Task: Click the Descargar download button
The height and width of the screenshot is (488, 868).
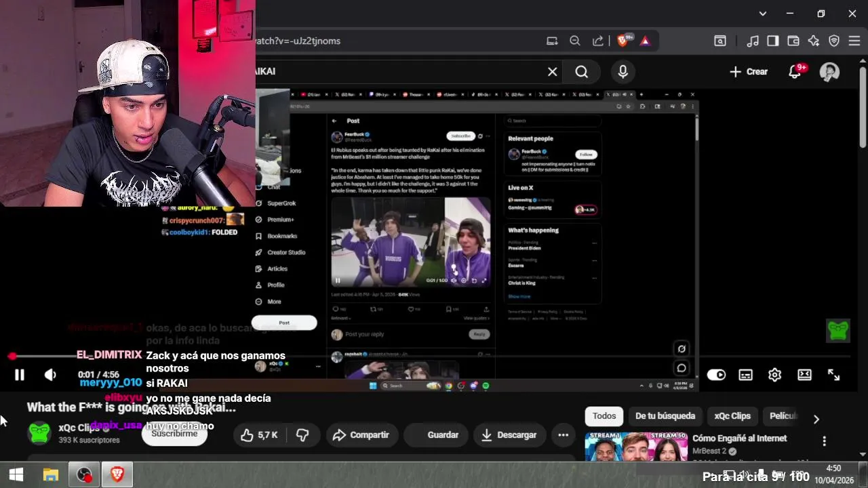Action: click(509, 435)
